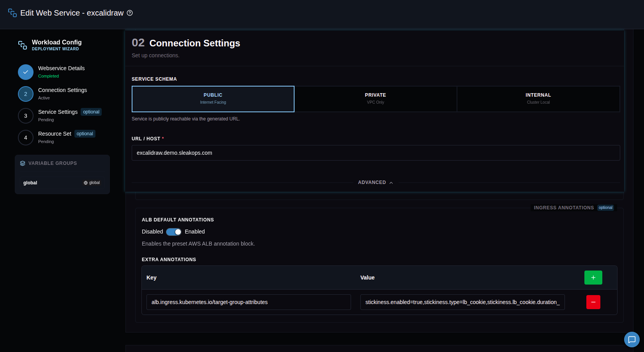The width and height of the screenshot is (644, 352).
Task: Click the optional badge beside Ingress Annotations
Action: coord(605,208)
